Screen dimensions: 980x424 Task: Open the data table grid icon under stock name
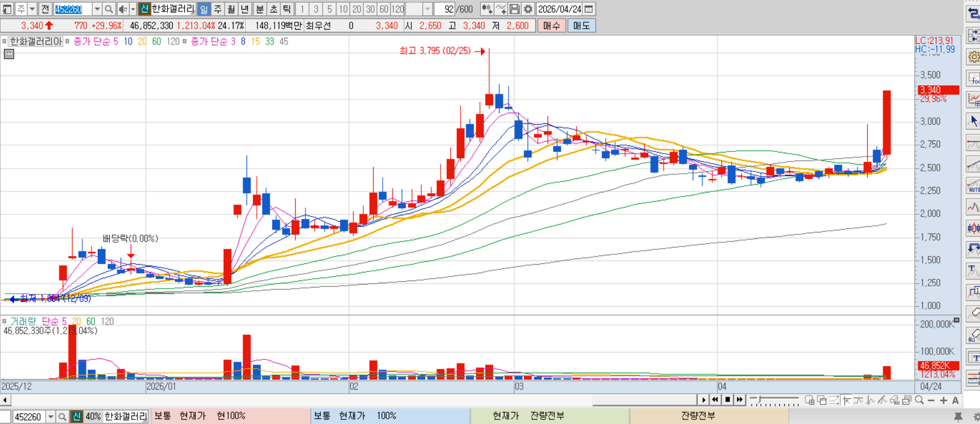pyautogui.click(x=9, y=54)
